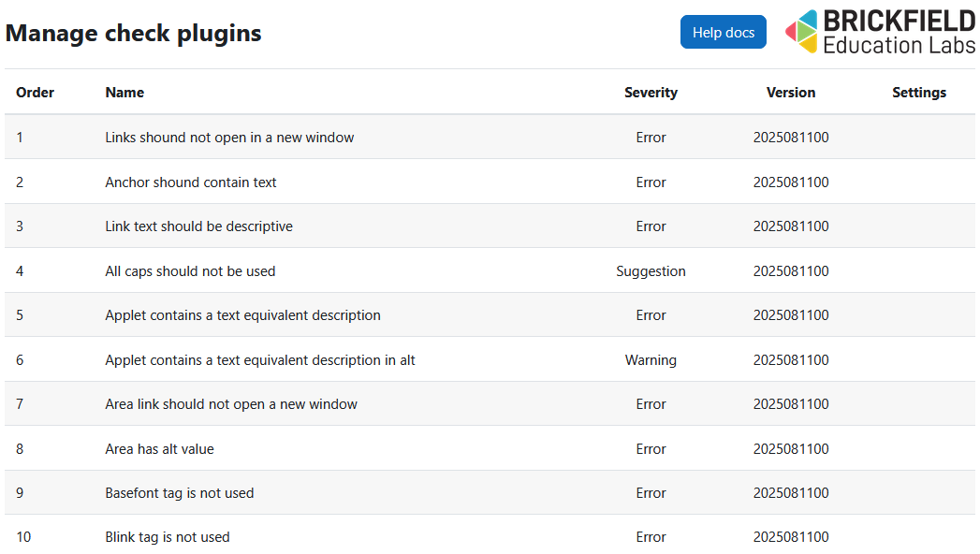The height and width of the screenshot is (554, 980).
Task: Select the Settings column header
Action: pos(919,93)
